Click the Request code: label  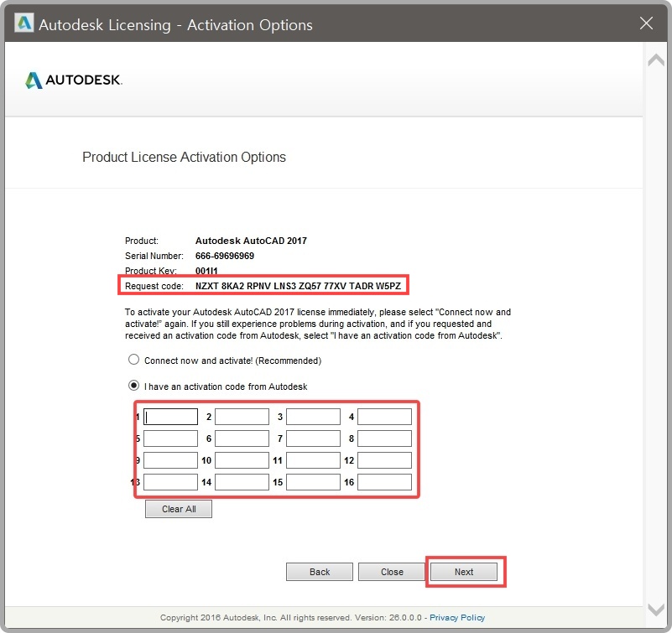[x=154, y=286]
